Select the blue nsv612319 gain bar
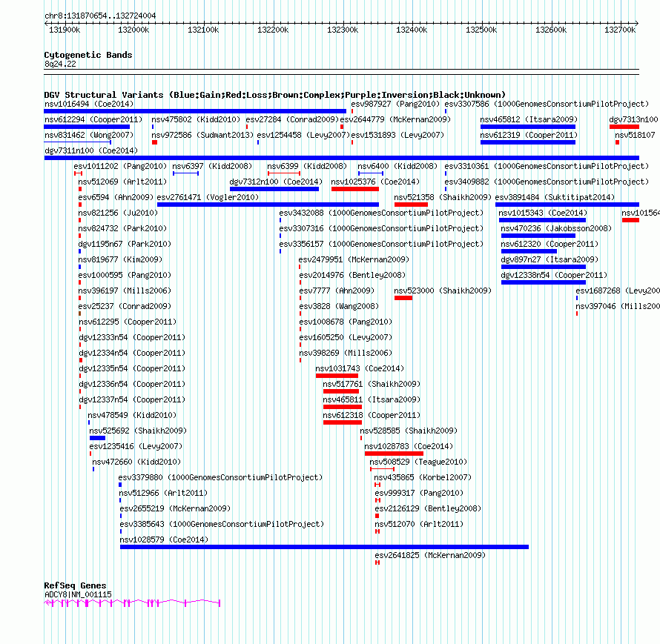 [x=528, y=142]
